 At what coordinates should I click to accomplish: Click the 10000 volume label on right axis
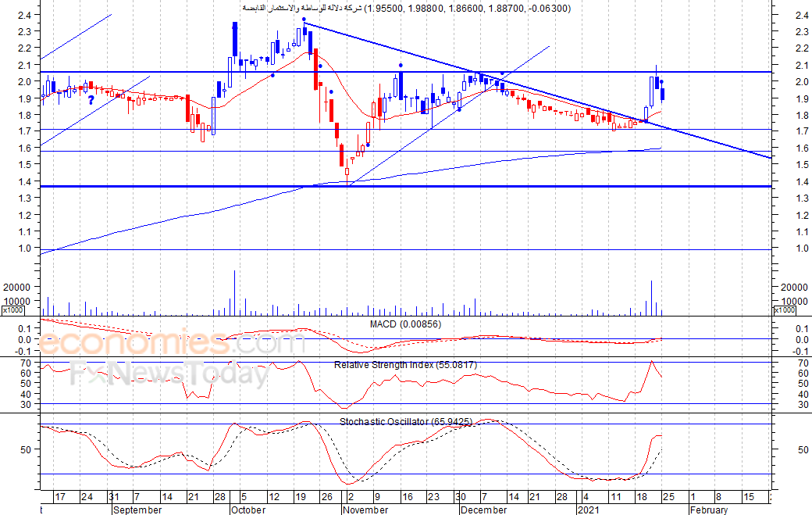pyautogui.click(x=794, y=301)
